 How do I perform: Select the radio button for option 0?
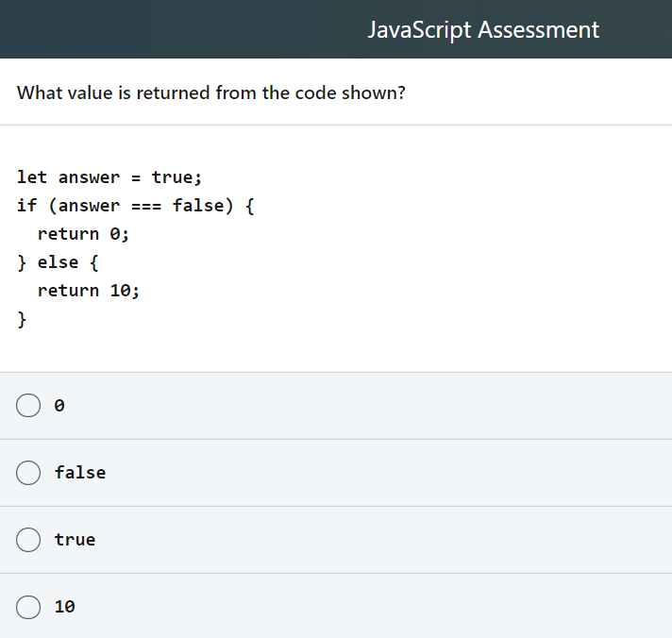(x=27, y=406)
